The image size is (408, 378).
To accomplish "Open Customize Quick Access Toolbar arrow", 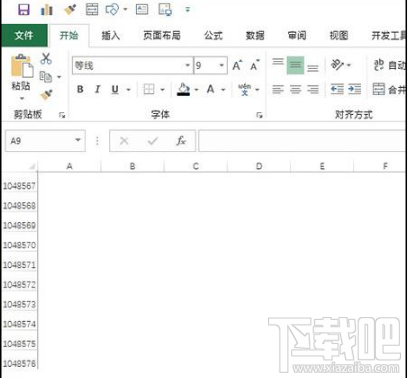I will [187, 9].
